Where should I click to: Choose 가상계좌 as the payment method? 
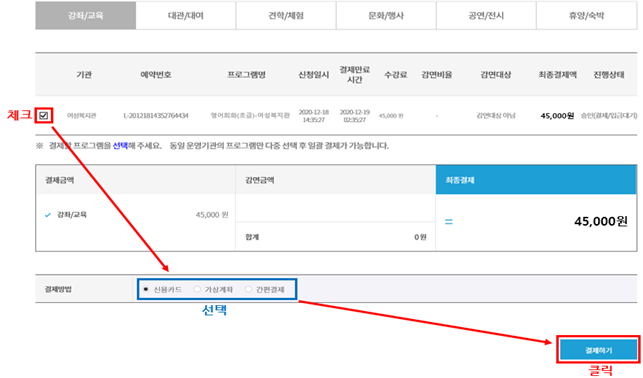click(x=197, y=289)
